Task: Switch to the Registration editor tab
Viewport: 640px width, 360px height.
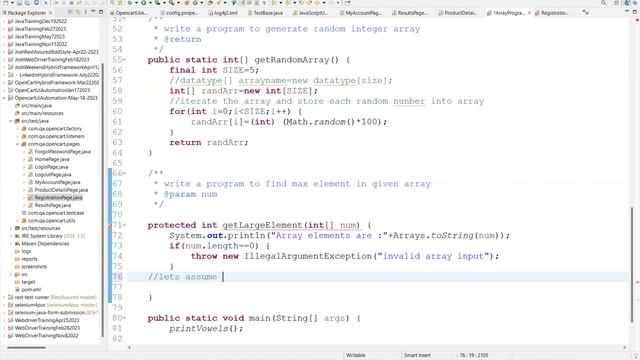Action: [x=551, y=13]
